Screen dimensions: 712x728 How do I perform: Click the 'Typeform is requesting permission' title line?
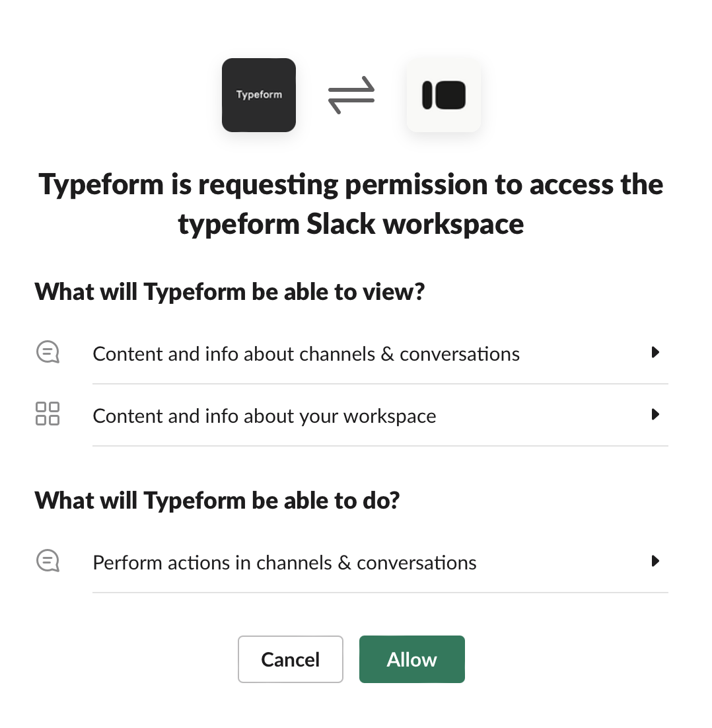point(351,185)
